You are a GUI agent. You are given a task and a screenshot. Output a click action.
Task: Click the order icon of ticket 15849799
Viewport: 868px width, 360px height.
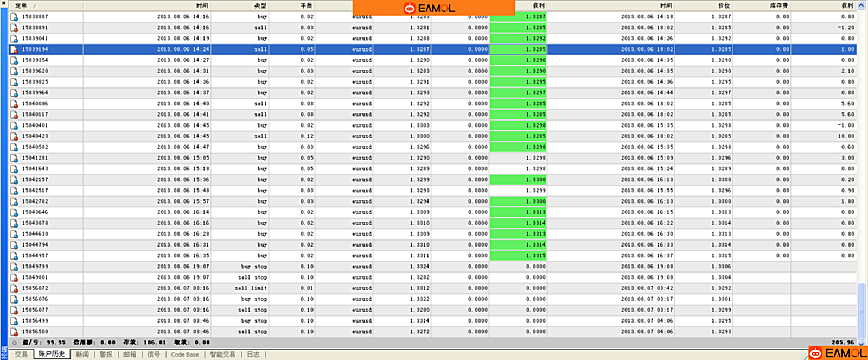(14, 267)
